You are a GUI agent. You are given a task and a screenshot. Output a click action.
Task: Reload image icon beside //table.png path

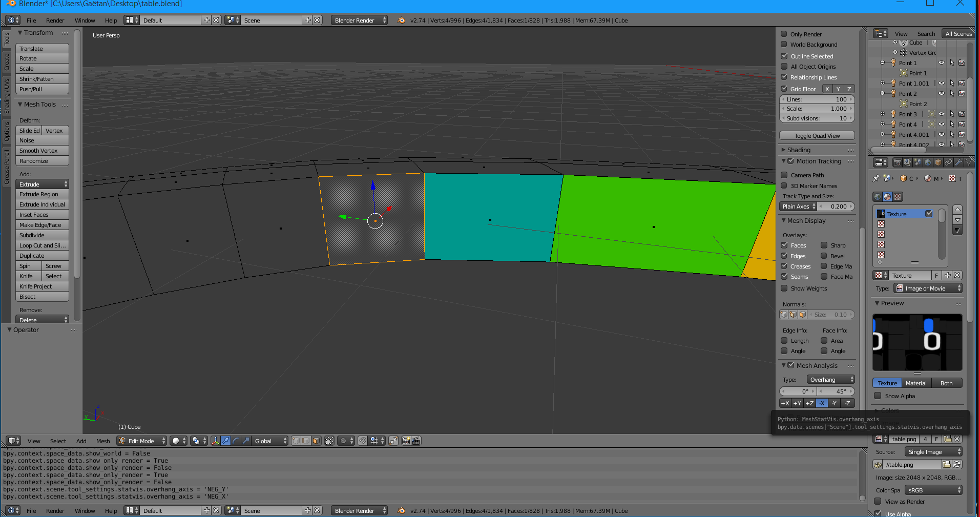[957, 464]
